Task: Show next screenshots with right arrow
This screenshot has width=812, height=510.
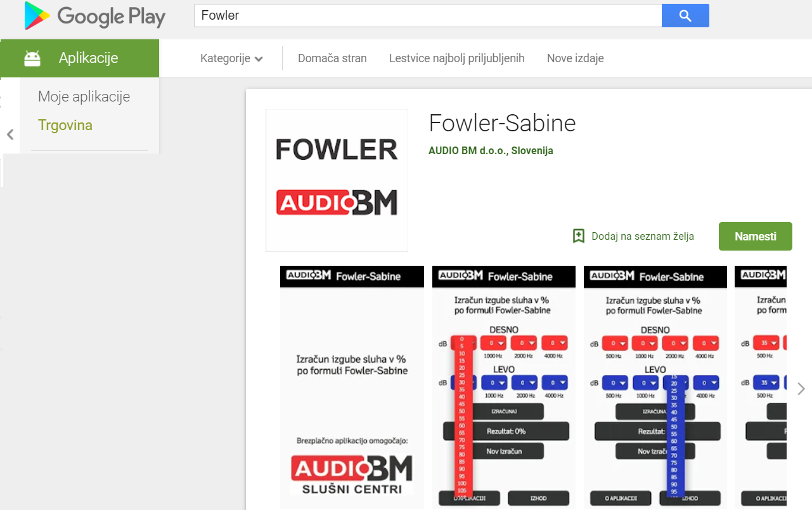Action: pos(801,388)
